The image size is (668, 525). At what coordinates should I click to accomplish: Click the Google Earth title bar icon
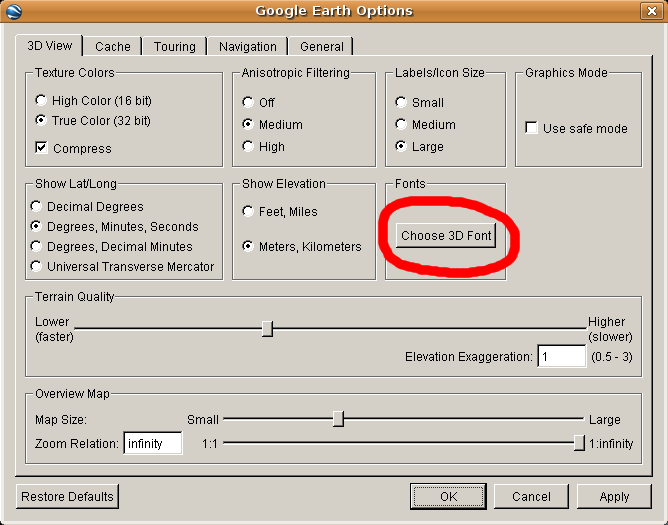[x=14, y=11]
